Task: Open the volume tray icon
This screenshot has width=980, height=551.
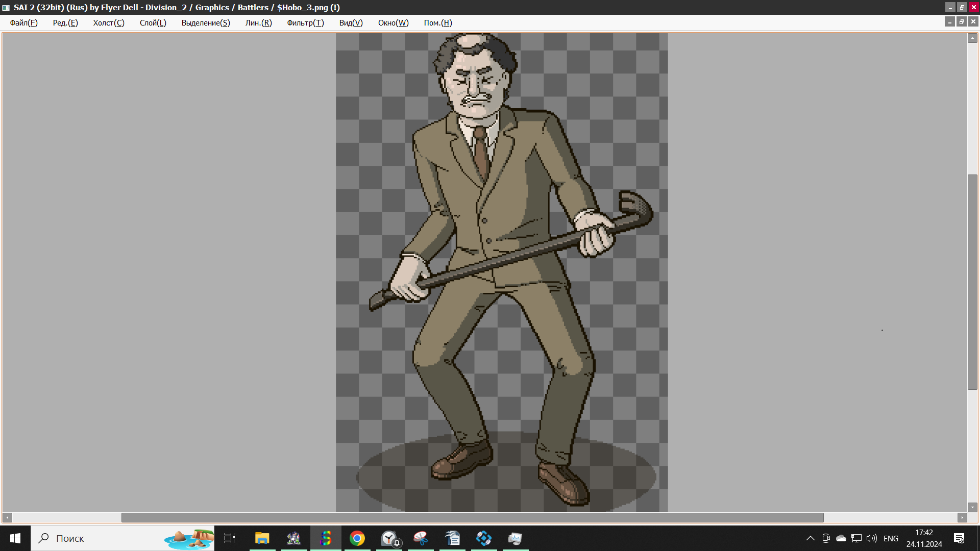Action: coord(871,538)
